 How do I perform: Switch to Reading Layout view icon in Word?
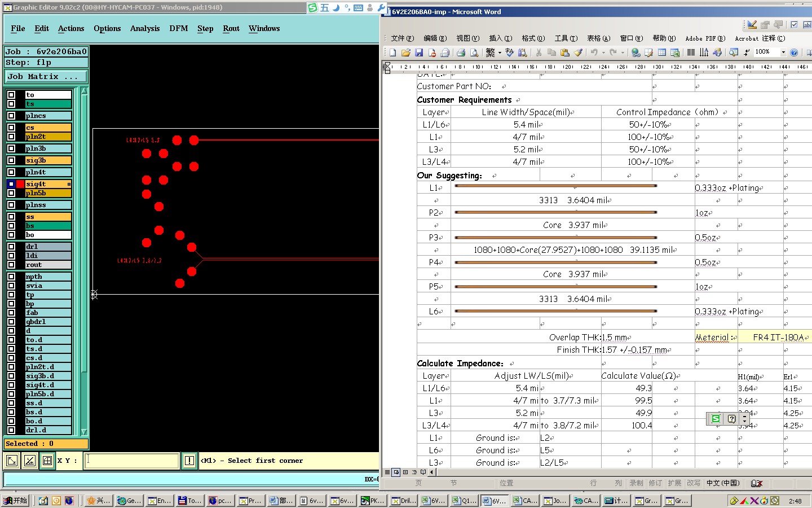[x=423, y=472]
